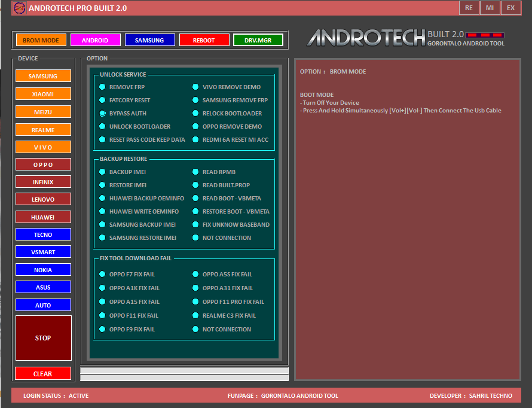Choose HUAWEI device brand
This screenshot has width=532, height=408.
point(42,217)
